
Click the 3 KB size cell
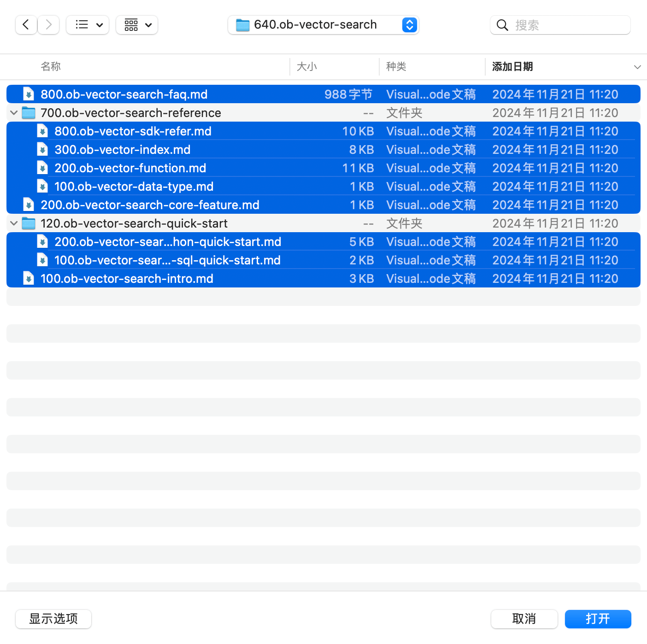pos(362,279)
